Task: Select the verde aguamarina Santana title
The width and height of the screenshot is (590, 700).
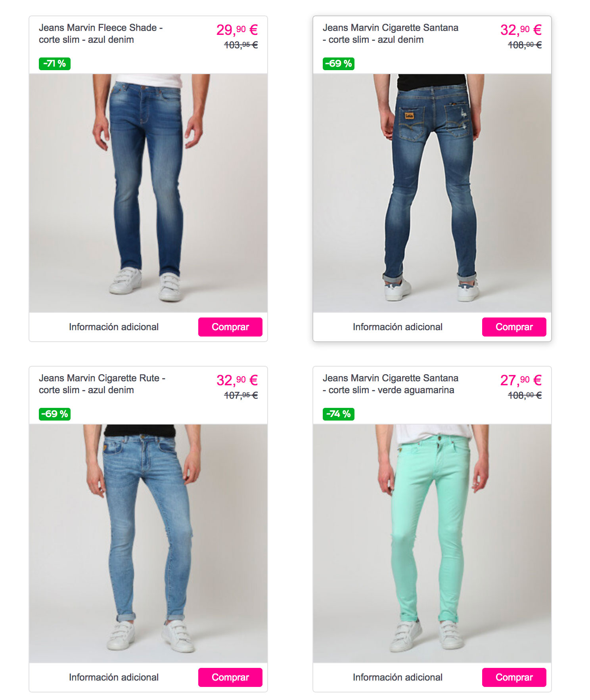Action: pos(391,384)
